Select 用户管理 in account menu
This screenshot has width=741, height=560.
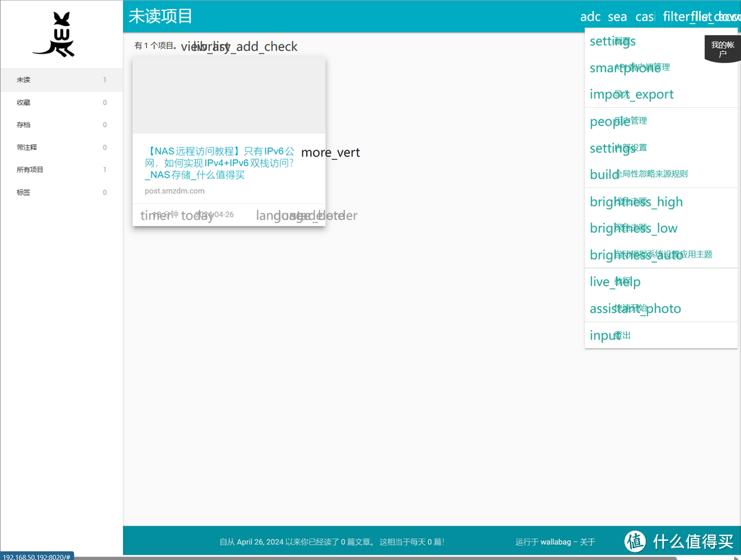click(x=630, y=121)
